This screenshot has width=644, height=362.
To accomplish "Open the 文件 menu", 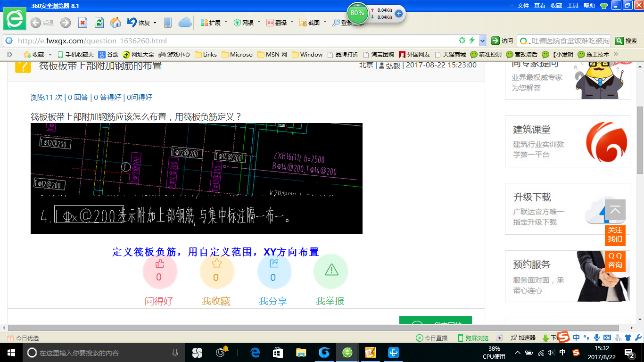I will pyautogui.click(x=523, y=6).
